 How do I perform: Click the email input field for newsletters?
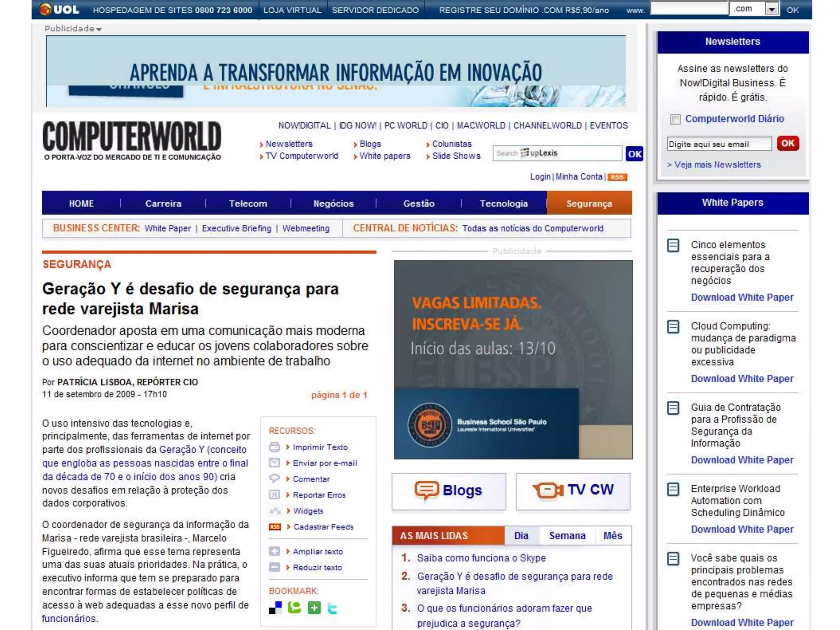pos(719,144)
